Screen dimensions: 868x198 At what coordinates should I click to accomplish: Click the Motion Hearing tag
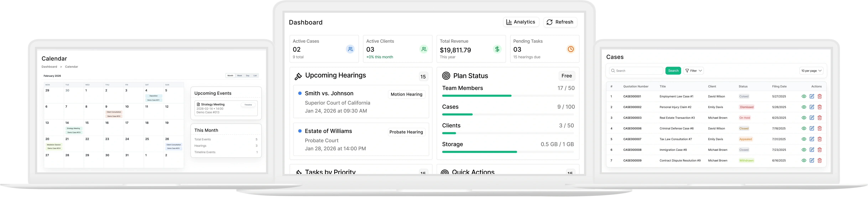406,94
